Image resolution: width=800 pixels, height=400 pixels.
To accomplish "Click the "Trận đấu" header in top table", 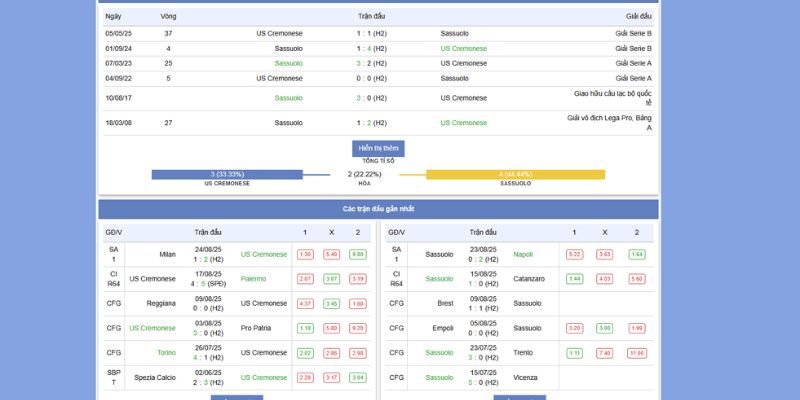I will click(x=371, y=17).
